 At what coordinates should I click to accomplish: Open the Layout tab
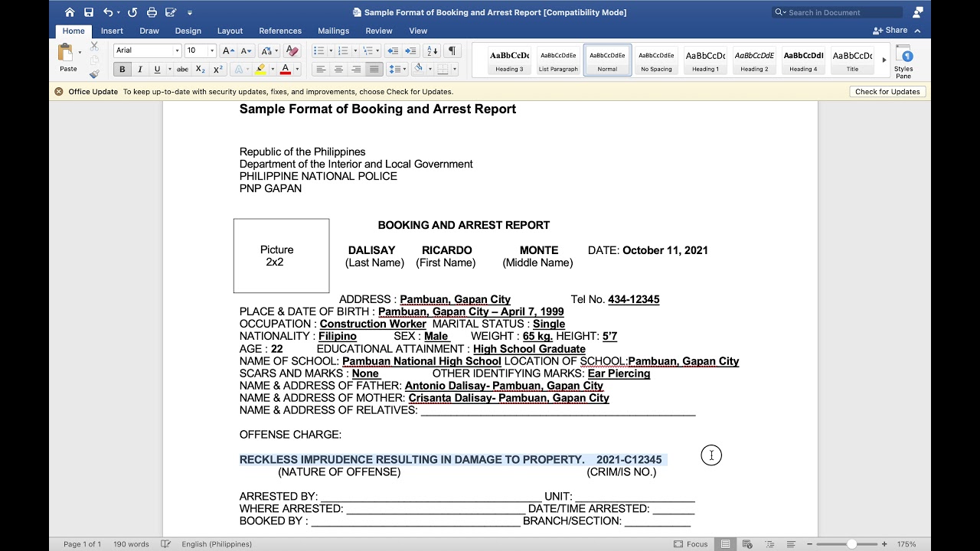tap(230, 31)
